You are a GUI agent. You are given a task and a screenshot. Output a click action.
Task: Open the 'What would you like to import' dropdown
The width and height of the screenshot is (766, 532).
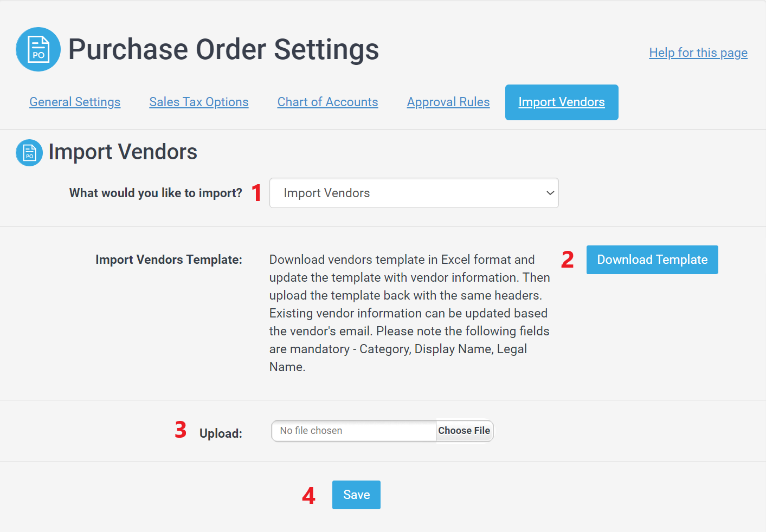414,193
